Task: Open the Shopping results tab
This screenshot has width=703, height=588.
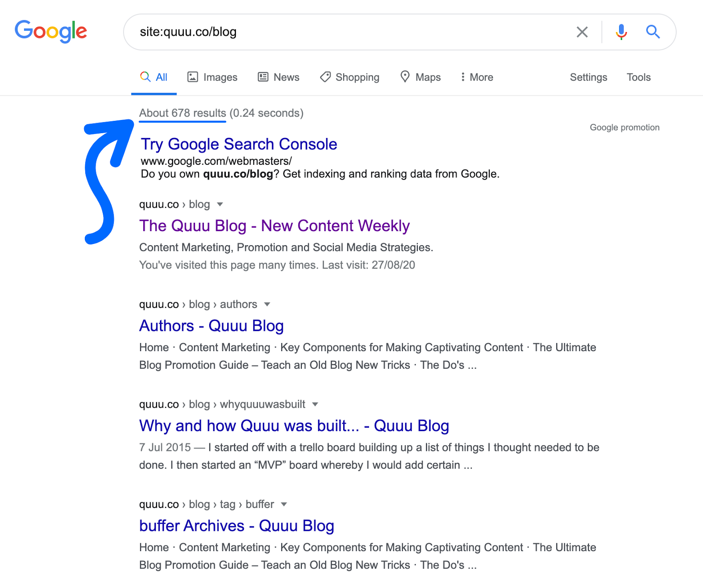Action: click(x=350, y=77)
